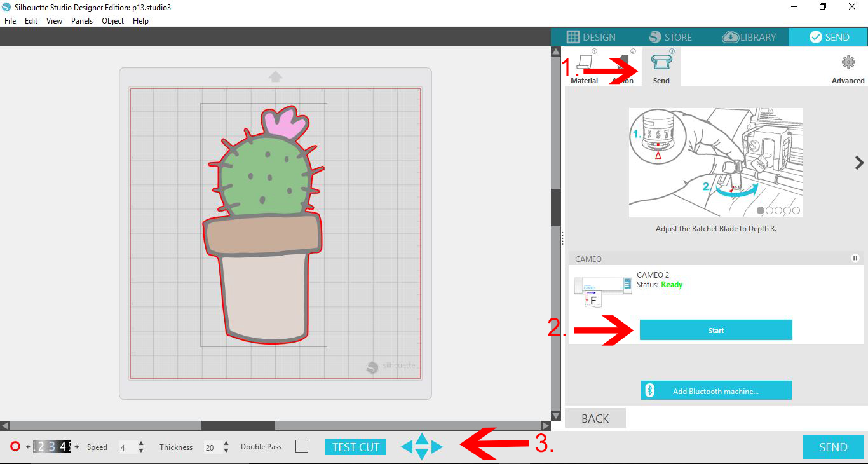868x464 pixels.
Task: Switch to the DESIGN tab
Action: tap(591, 37)
